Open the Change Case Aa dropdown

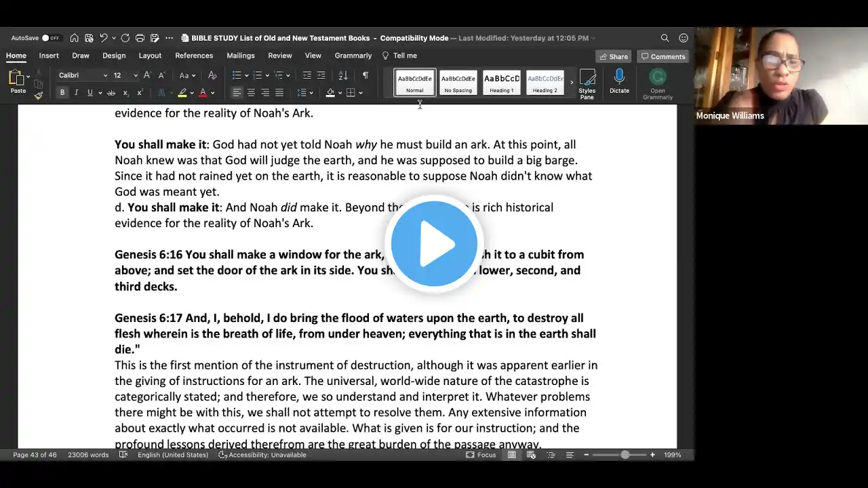(x=187, y=75)
